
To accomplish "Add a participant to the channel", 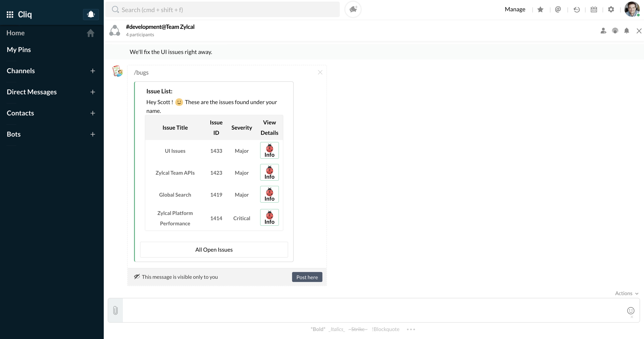I will 603,30.
